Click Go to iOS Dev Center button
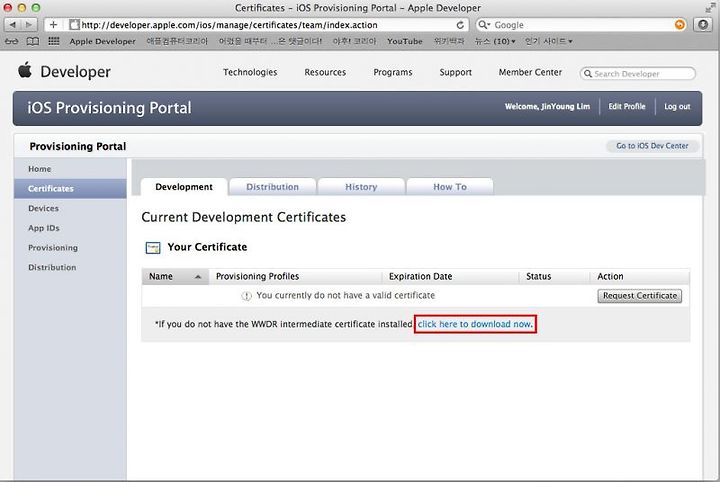The height and width of the screenshot is (482, 720). coord(652,146)
